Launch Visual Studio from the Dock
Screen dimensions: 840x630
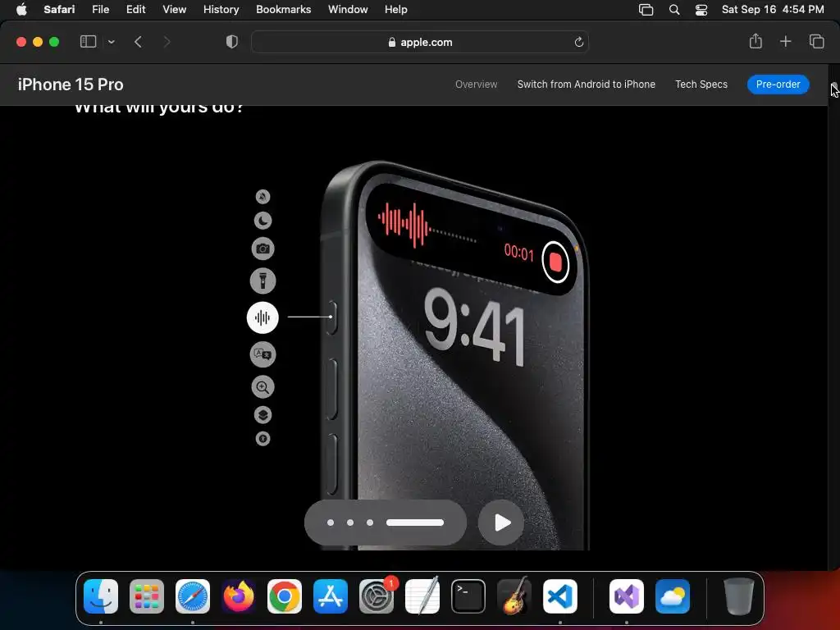tap(627, 596)
